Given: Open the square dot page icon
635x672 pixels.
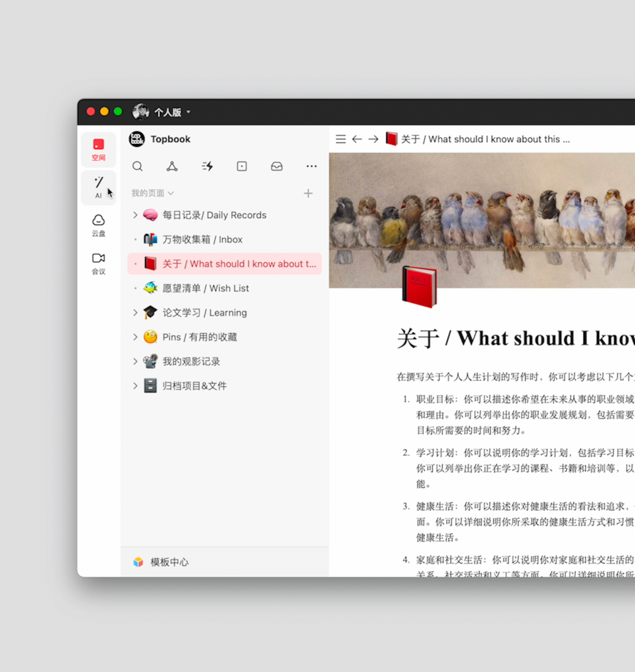Looking at the screenshot, I should pos(242,166).
